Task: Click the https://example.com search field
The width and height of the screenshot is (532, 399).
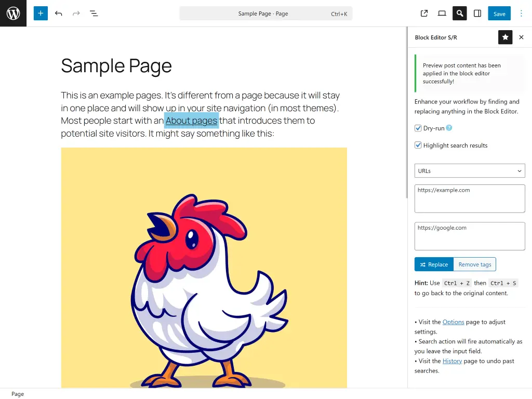Action: coord(469,198)
